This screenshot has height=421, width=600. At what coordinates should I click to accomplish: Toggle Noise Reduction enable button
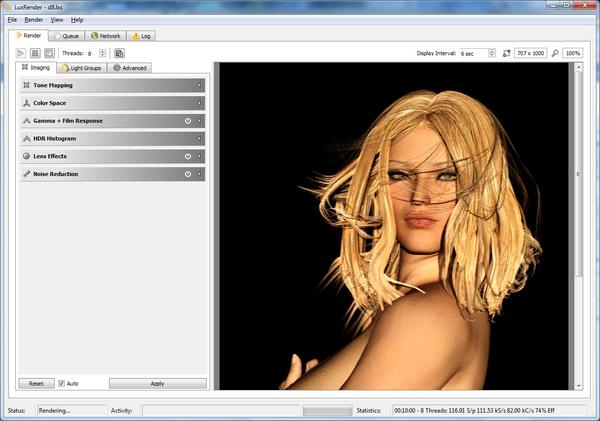click(188, 174)
